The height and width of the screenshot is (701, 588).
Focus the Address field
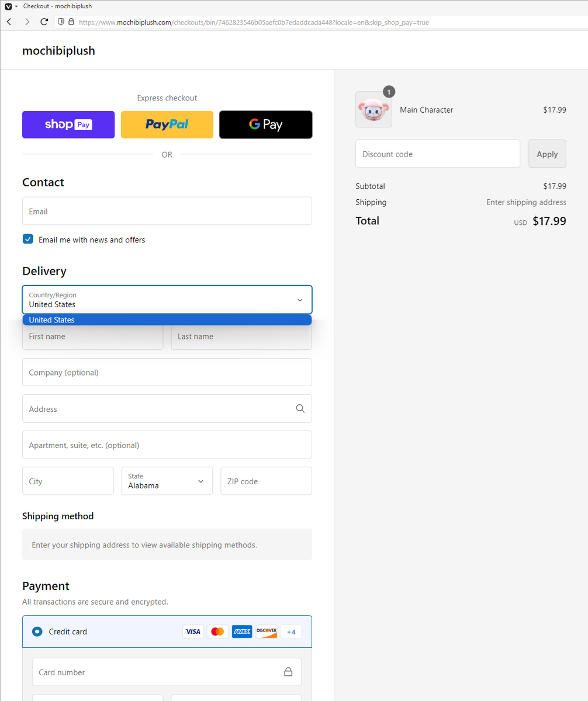pyautogui.click(x=167, y=408)
